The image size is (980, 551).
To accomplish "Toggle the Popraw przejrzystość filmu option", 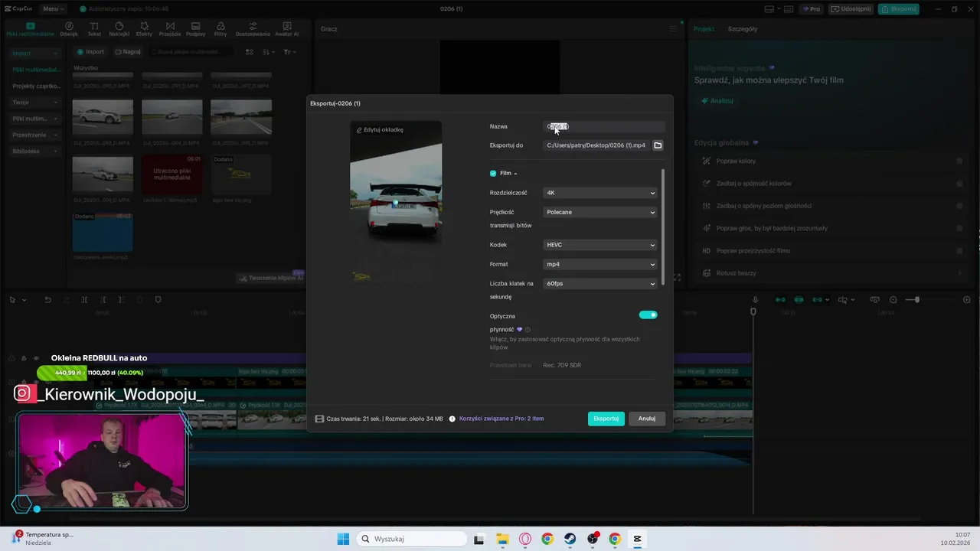I will click(959, 251).
